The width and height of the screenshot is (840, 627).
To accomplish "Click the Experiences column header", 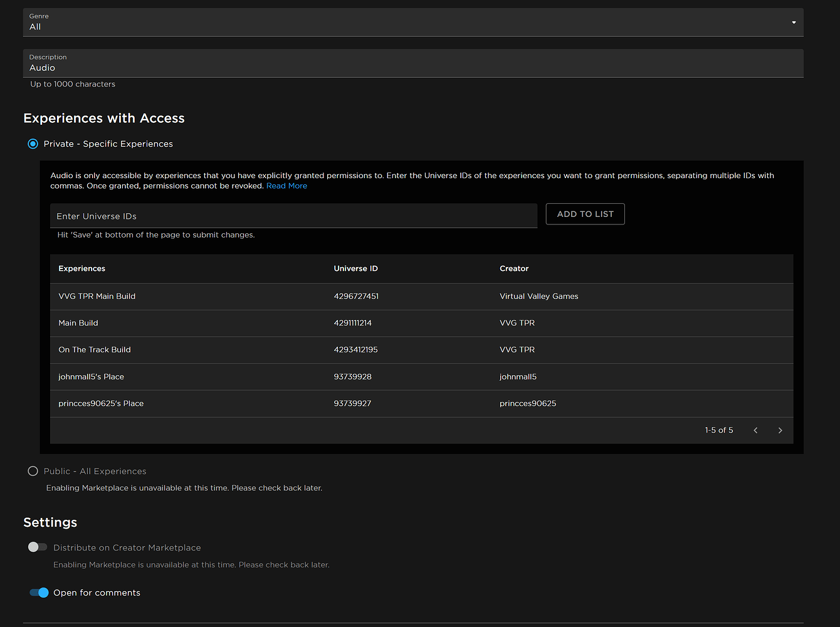I will click(x=81, y=268).
